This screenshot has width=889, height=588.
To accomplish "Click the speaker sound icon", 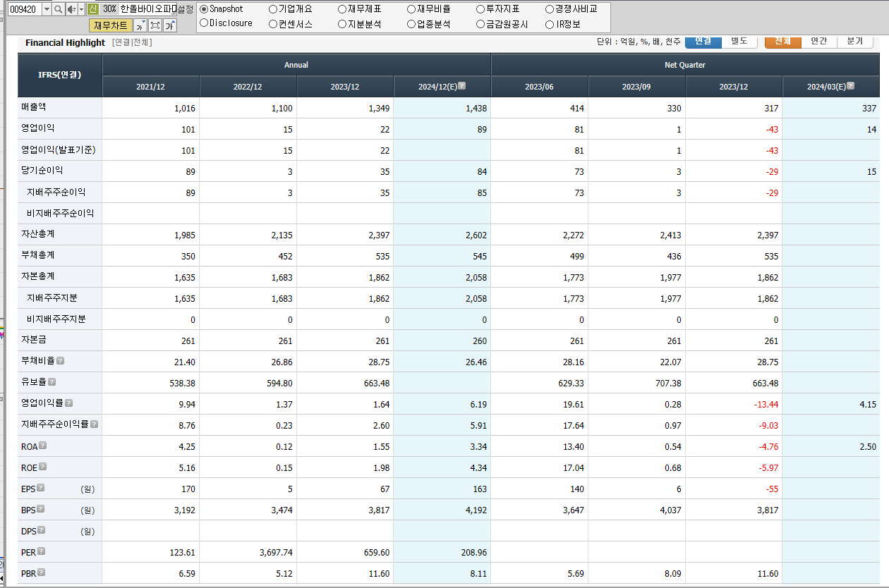I will [x=72, y=9].
